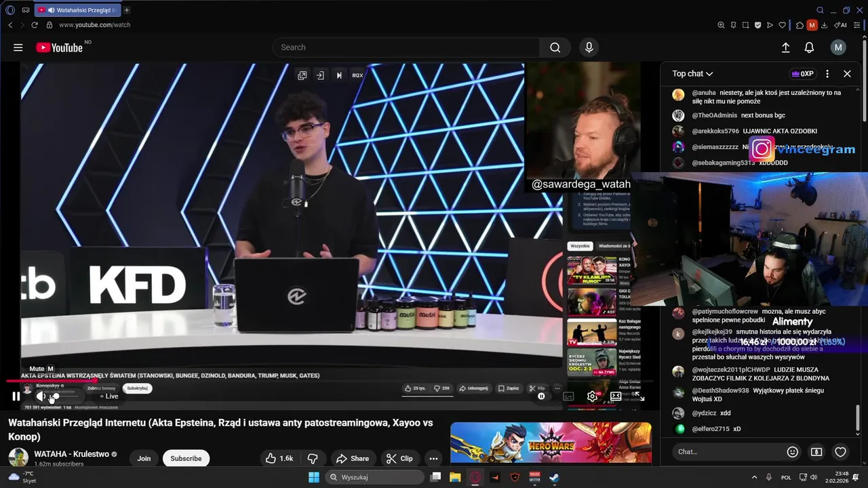Click the address bar URL
The height and width of the screenshot is (488, 868).
[95, 25]
